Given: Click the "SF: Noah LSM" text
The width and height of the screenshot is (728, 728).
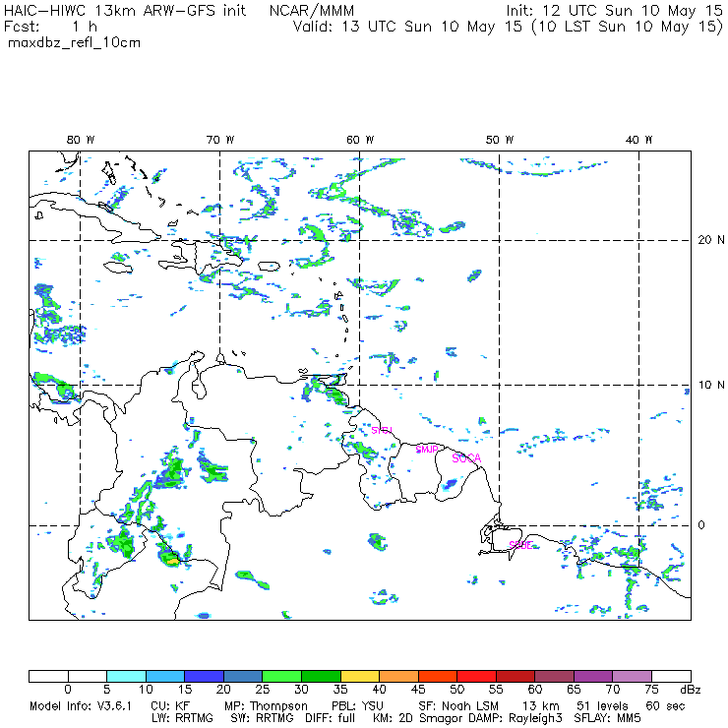Looking at the screenshot, I should [458, 706].
